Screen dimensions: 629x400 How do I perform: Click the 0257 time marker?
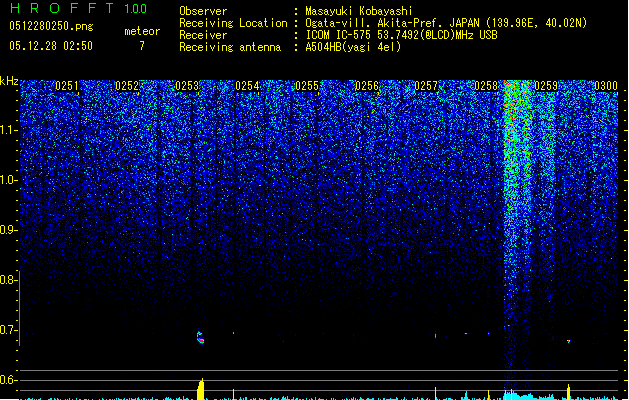pyautogui.click(x=426, y=86)
